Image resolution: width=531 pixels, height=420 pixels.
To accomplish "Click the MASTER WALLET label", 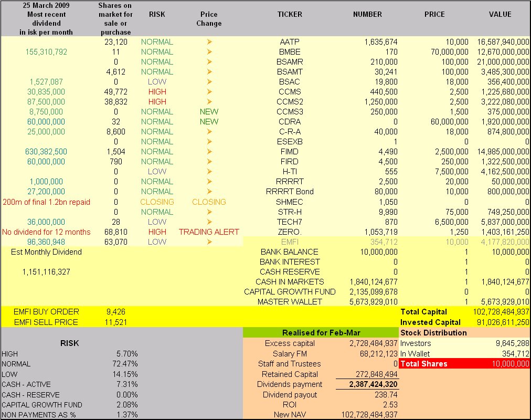I will point(290,302).
